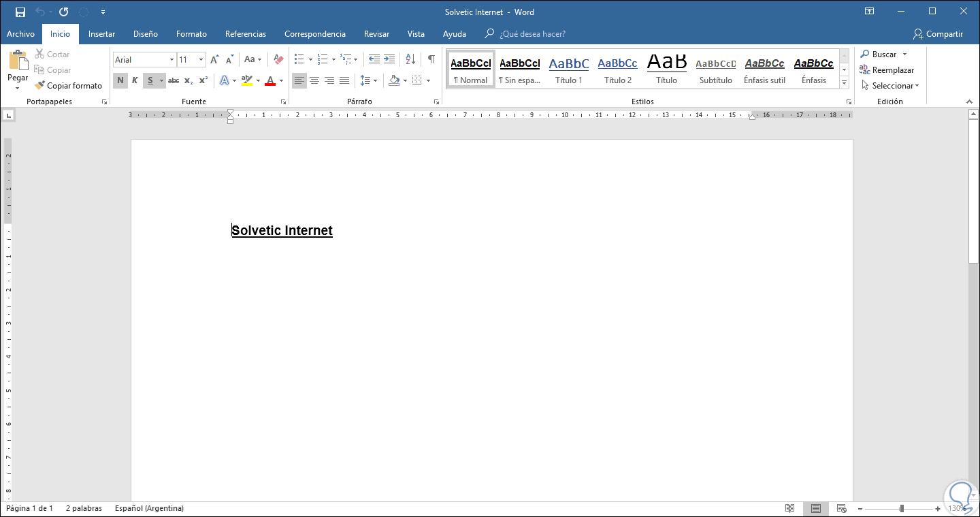Toggle strikethrough formatting (abc)

[174, 81]
